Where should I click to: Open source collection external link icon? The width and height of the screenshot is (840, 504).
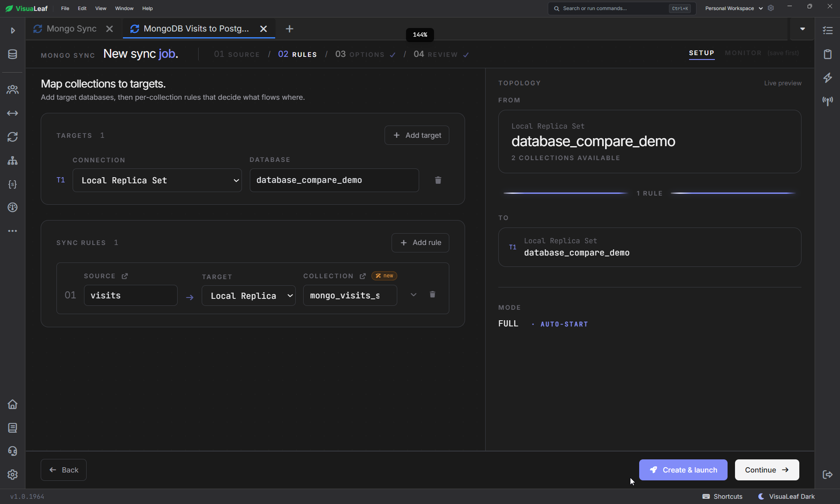[x=125, y=276]
